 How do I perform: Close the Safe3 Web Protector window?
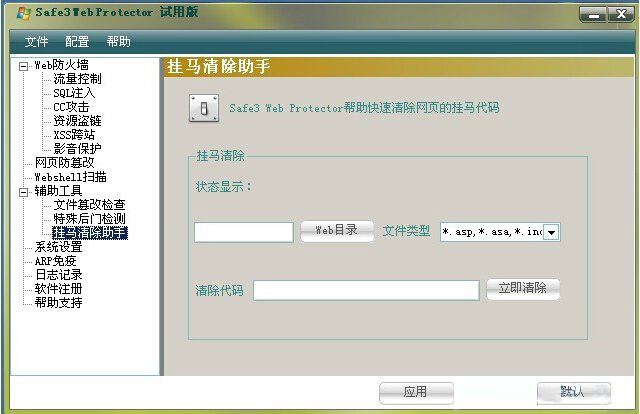tap(621, 15)
